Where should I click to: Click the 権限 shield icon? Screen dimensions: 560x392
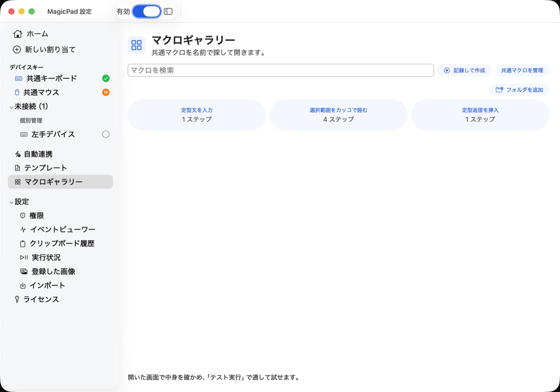point(23,216)
